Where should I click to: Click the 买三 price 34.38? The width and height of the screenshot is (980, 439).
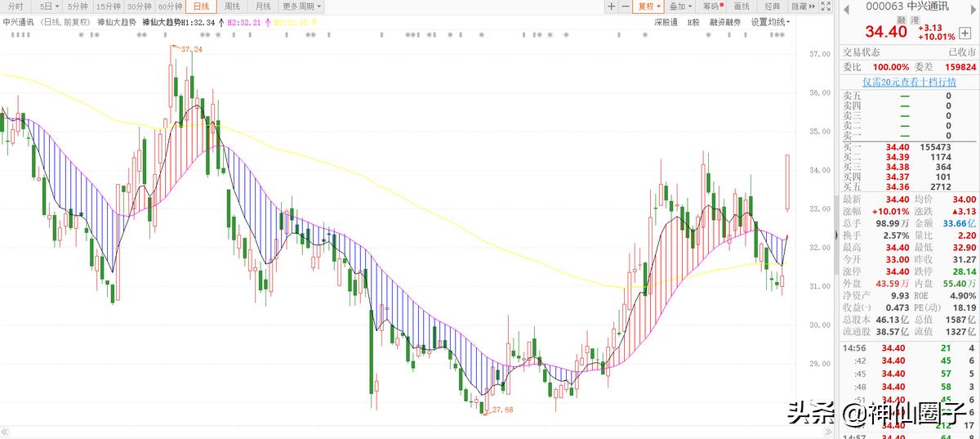[898, 167]
